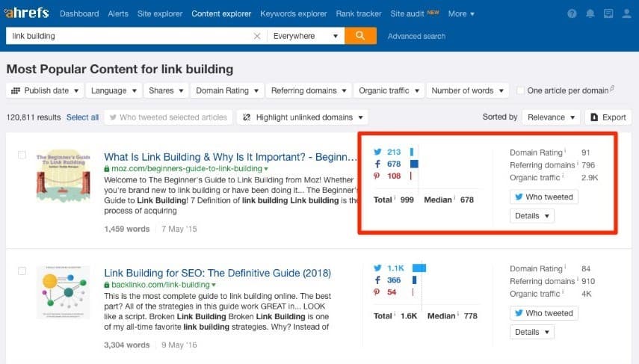Image resolution: width=639 pixels, height=364 pixels.
Task: Click the Export button
Action: (608, 117)
